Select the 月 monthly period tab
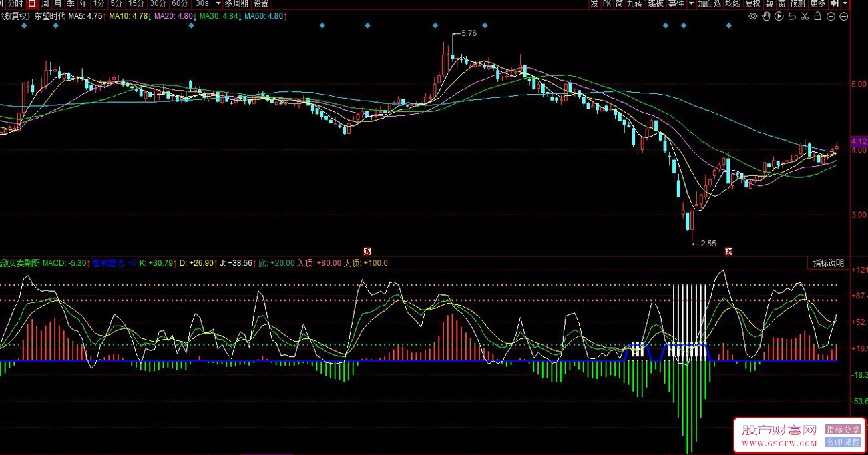 tap(57, 3)
